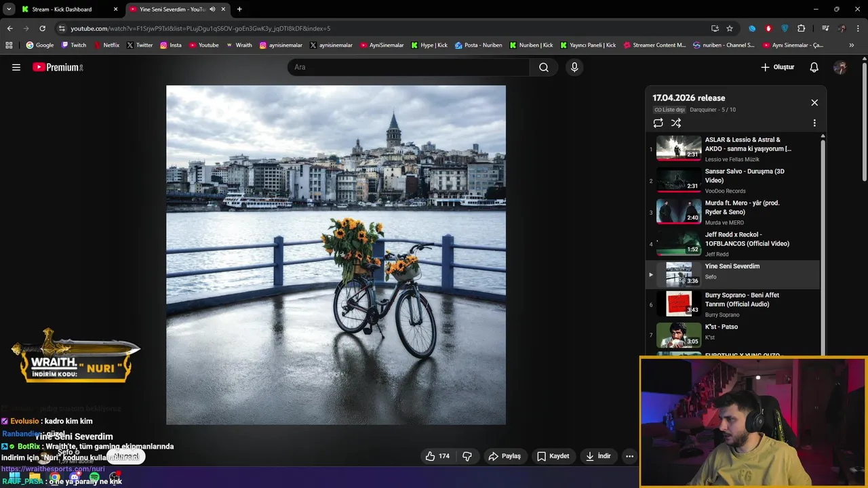Open the Twitch bookmark
This screenshot has width=868, height=488.
(x=74, y=45)
